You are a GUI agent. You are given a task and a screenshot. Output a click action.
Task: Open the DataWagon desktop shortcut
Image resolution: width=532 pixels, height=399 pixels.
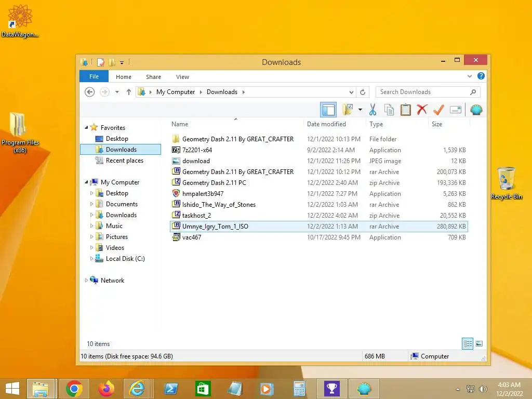[20, 21]
